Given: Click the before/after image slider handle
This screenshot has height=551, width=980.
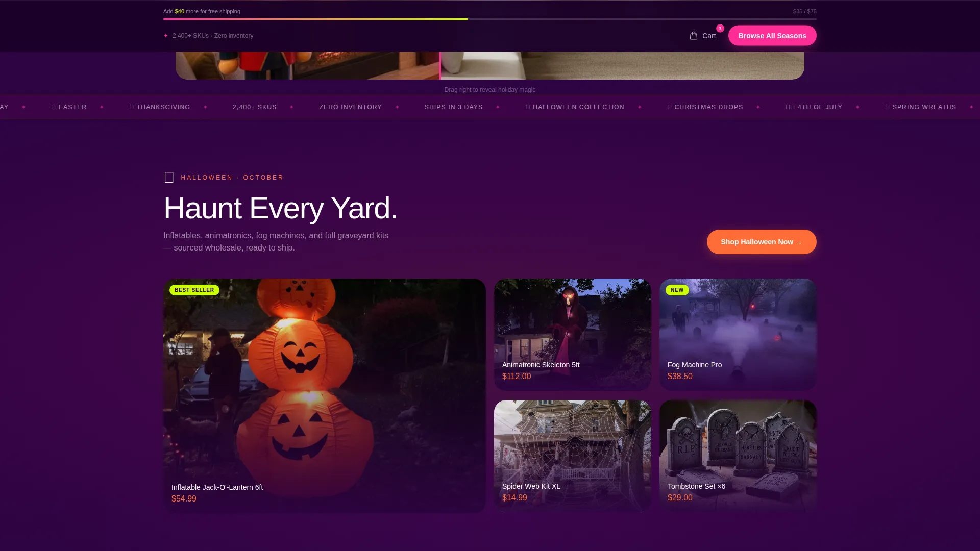Looking at the screenshot, I should pos(440,65).
